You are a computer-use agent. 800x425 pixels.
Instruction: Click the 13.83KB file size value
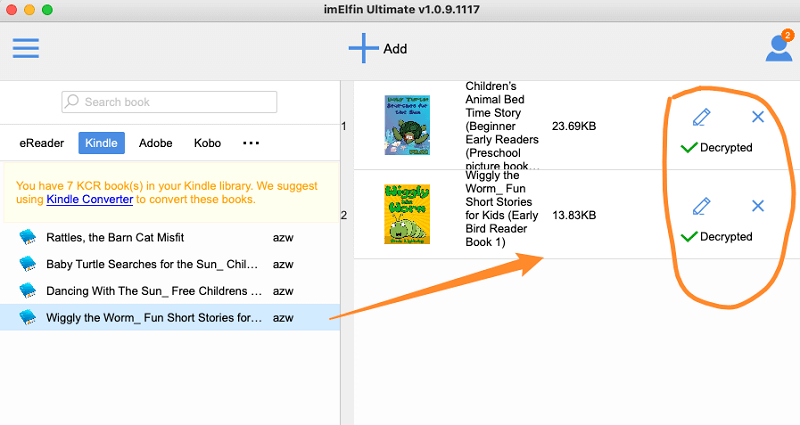(x=574, y=215)
